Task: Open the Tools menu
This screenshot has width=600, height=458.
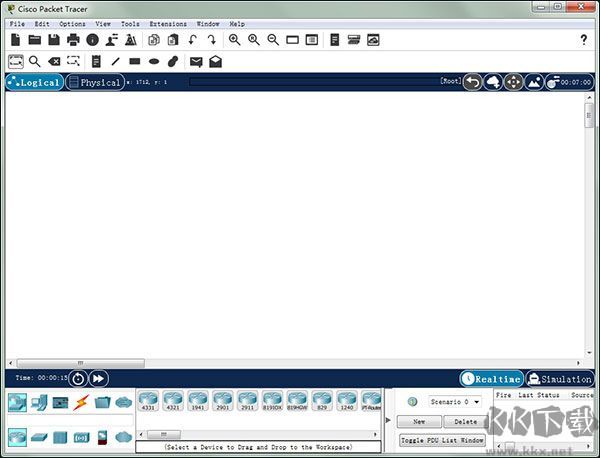Action: coord(130,24)
